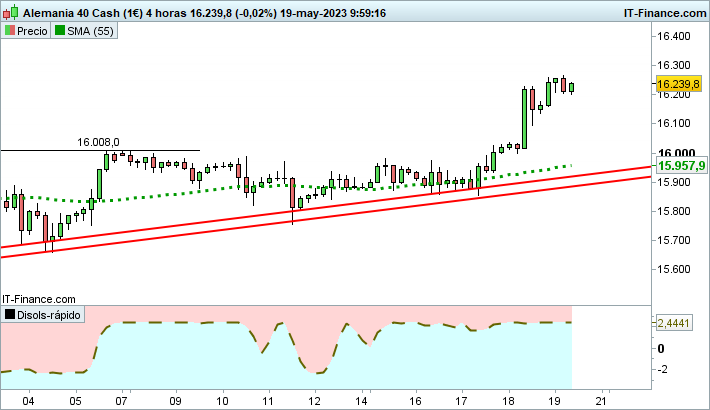Click the -0,02% change value in header
The height and width of the screenshot is (410, 710).
(256, 13)
